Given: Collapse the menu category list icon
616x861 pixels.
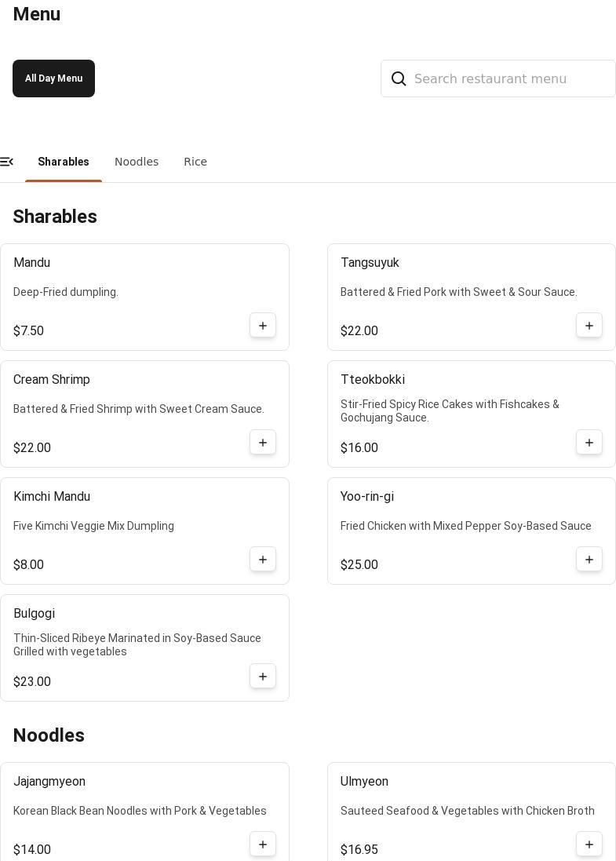Looking at the screenshot, I should pyautogui.click(x=7, y=162).
